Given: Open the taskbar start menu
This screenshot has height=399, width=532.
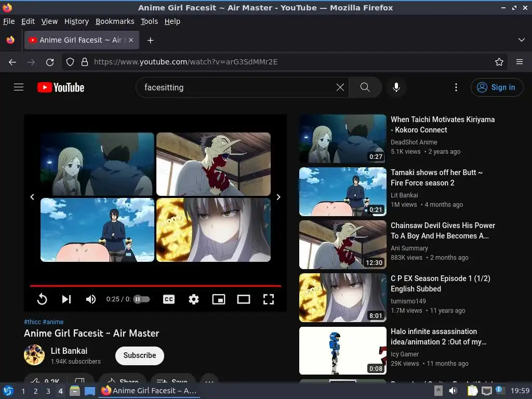Looking at the screenshot, I should pos(8,391).
